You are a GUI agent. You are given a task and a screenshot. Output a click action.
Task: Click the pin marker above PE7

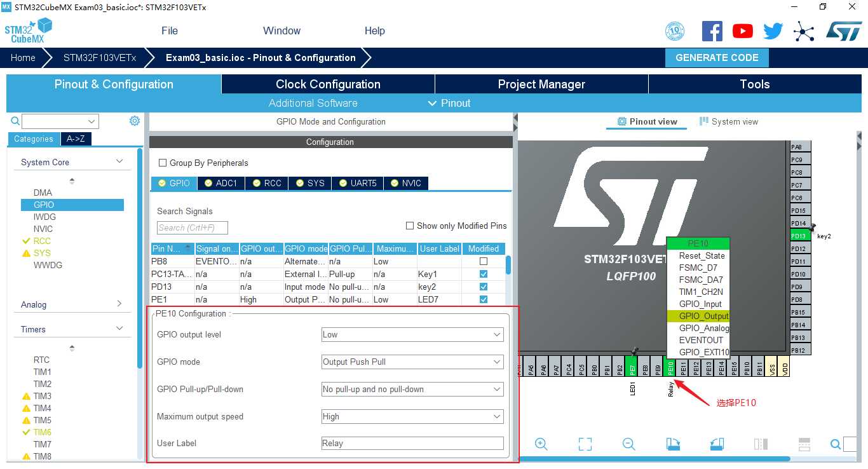point(634,351)
